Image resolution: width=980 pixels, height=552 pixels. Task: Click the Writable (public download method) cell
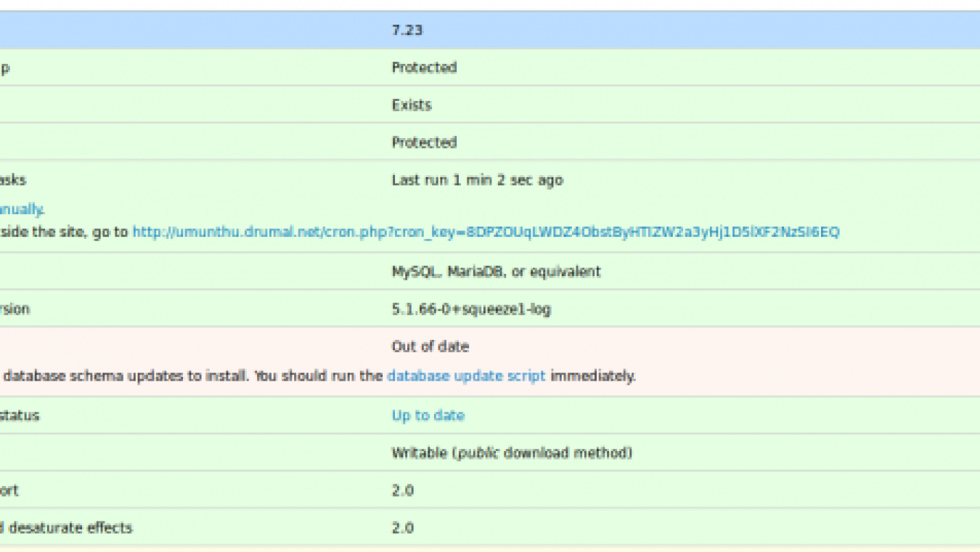511,452
